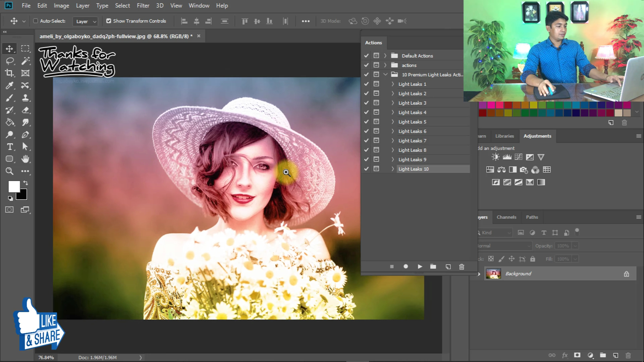Uncheck Show Transform Controls

[109, 21]
